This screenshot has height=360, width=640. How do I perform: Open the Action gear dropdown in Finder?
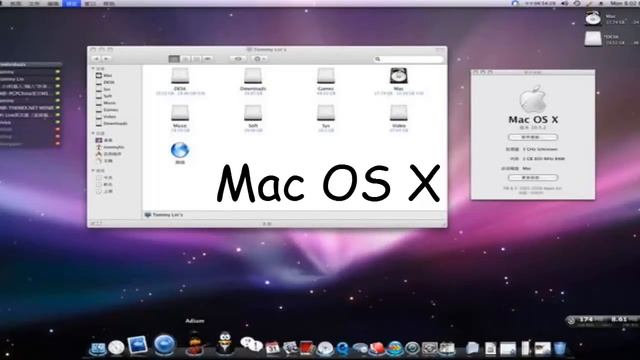tap(260, 59)
